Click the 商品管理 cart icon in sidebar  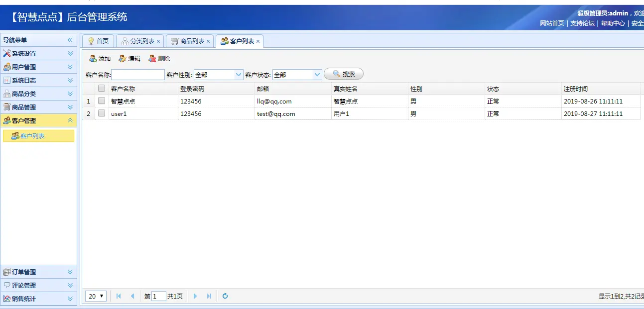pos(7,107)
